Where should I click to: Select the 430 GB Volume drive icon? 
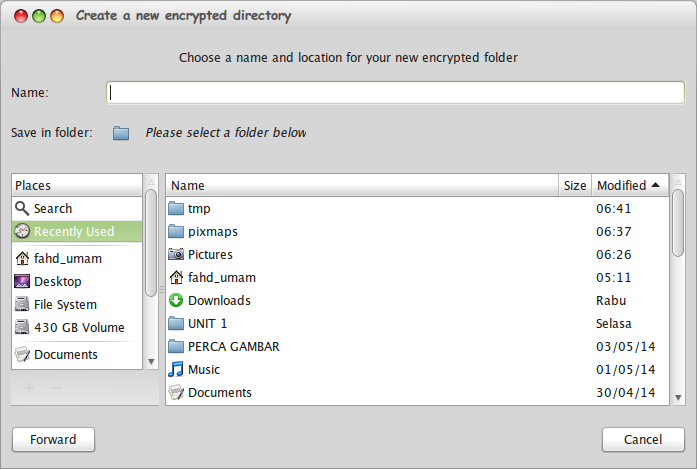(x=22, y=327)
